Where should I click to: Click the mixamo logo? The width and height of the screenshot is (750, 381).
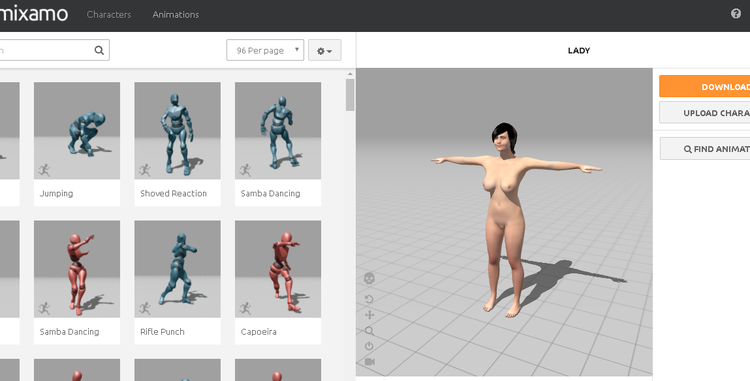click(33, 14)
